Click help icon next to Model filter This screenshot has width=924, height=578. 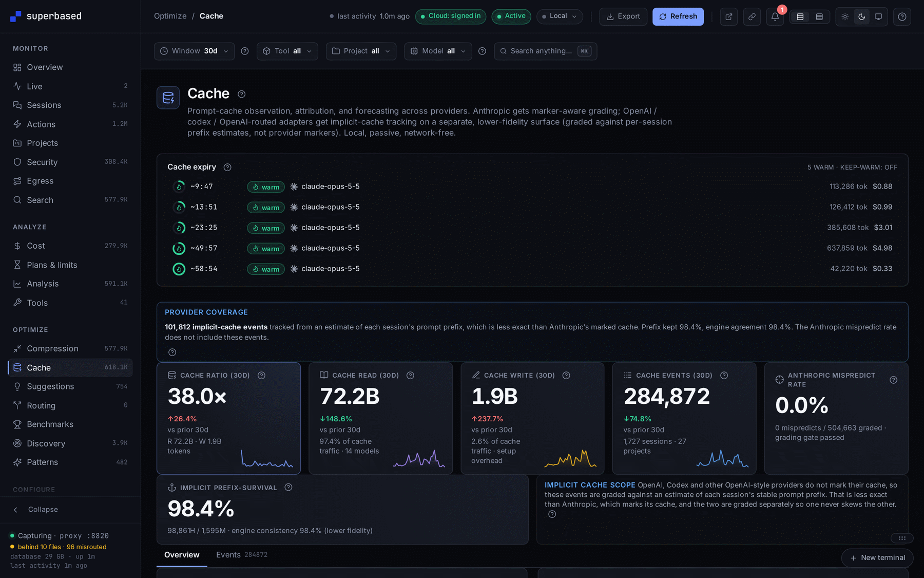(x=482, y=51)
